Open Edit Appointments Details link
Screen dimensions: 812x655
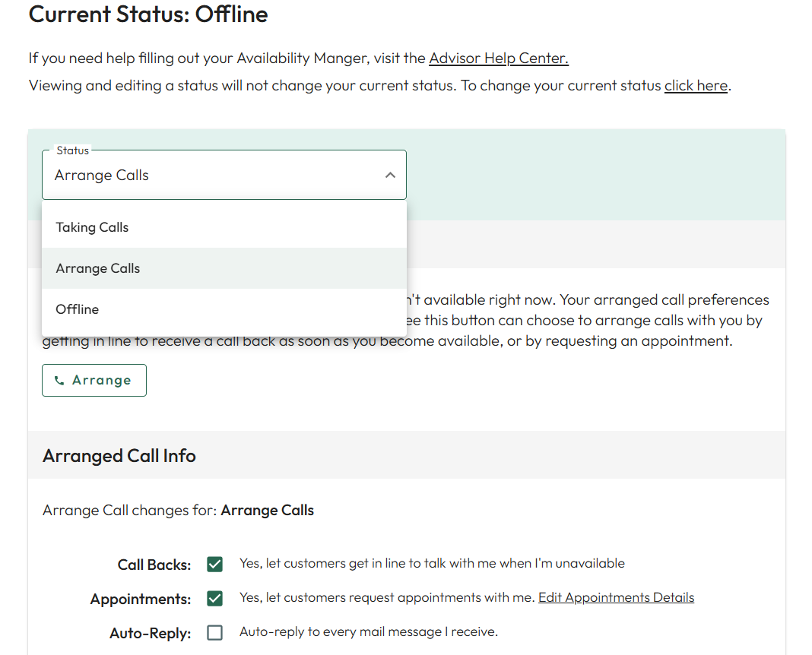[x=616, y=598]
